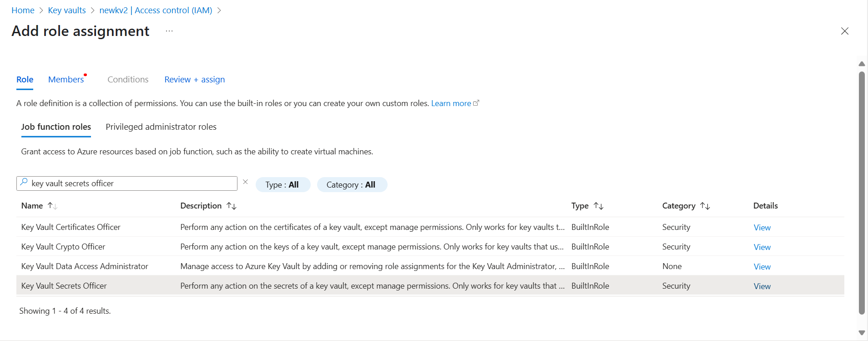Image resolution: width=868 pixels, height=341 pixels.
Task: Close the Add role assignment pane
Action: [x=844, y=31]
